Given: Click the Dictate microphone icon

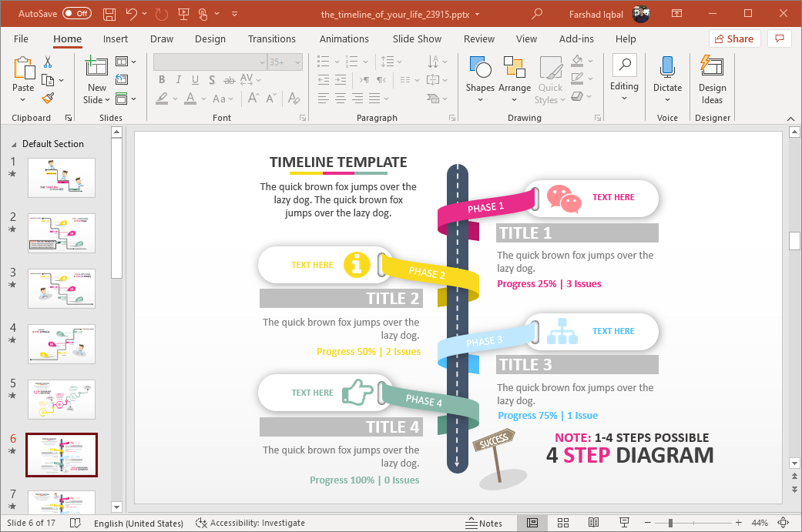Looking at the screenshot, I should tap(667, 75).
